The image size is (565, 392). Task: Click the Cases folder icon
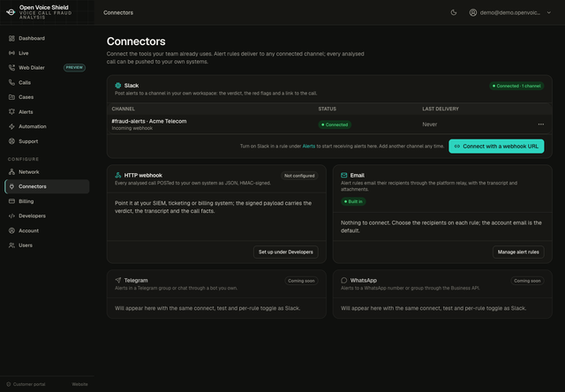[x=11, y=97]
